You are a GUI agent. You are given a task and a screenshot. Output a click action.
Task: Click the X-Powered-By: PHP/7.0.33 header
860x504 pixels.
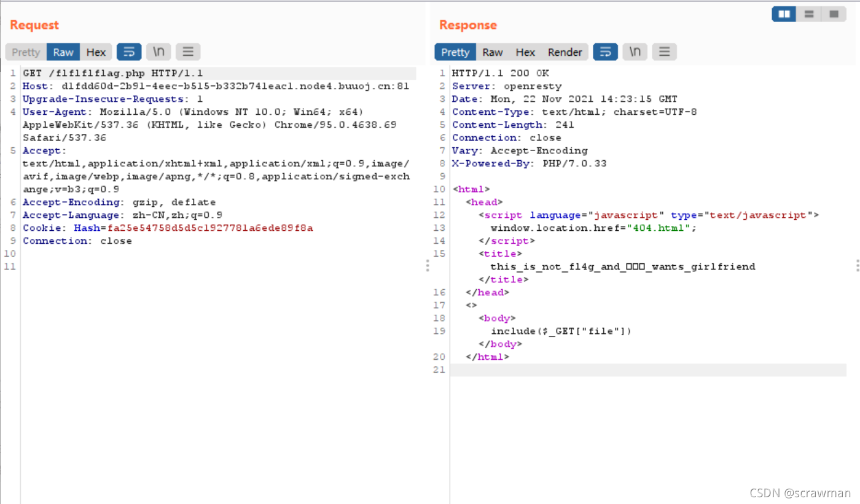point(529,163)
